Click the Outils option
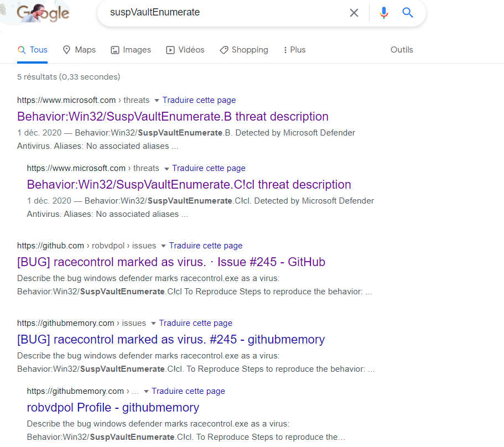The width and height of the screenshot is (504, 447). click(402, 50)
